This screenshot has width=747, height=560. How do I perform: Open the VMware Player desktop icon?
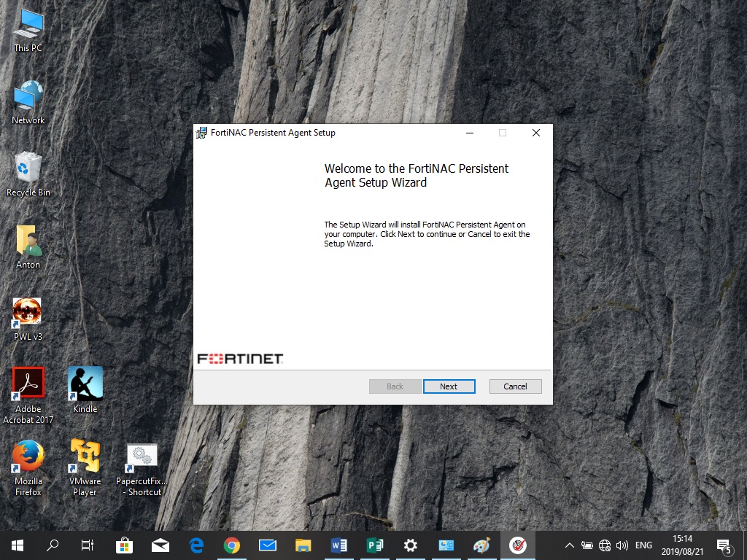pos(85,458)
